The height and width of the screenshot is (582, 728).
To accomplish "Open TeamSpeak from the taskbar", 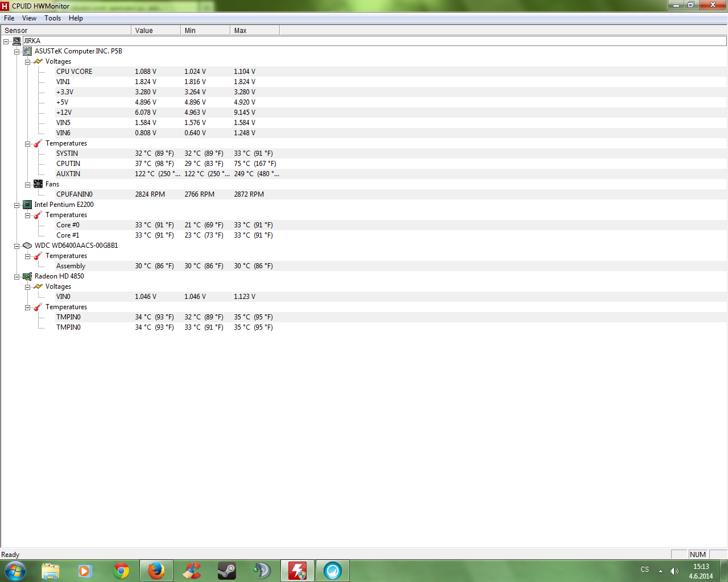I will tap(262, 571).
